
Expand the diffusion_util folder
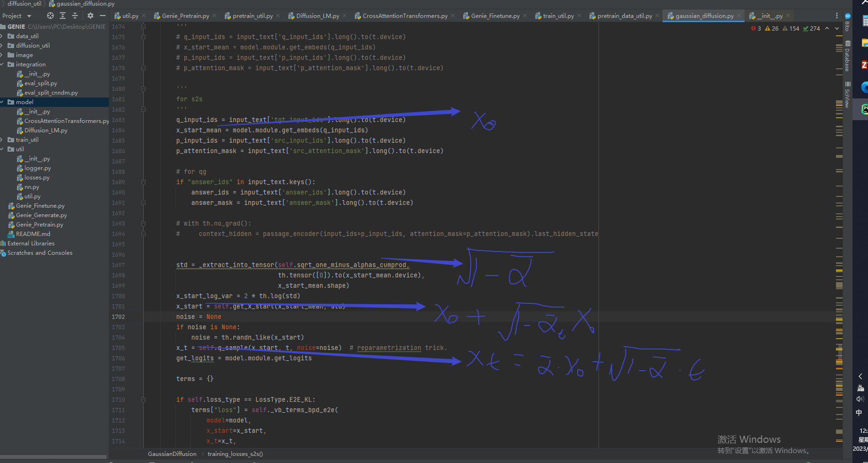(2, 46)
